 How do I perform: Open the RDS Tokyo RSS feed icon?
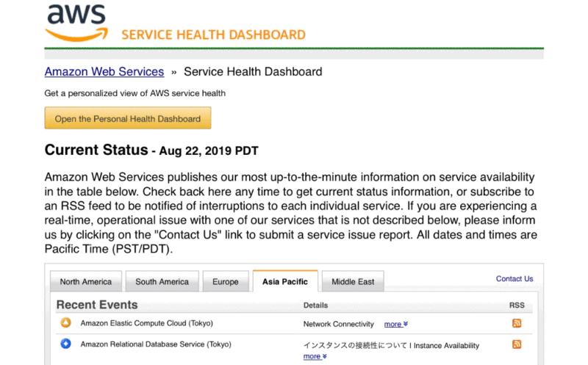click(x=517, y=344)
